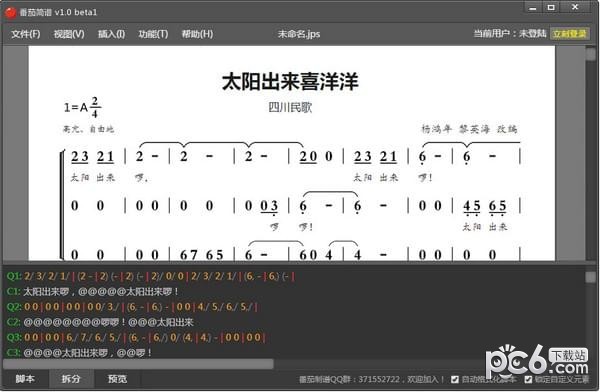Click the 立刻登录 login button
Image resolution: width=600 pixels, height=392 pixels.
pyautogui.click(x=569, y=34)
